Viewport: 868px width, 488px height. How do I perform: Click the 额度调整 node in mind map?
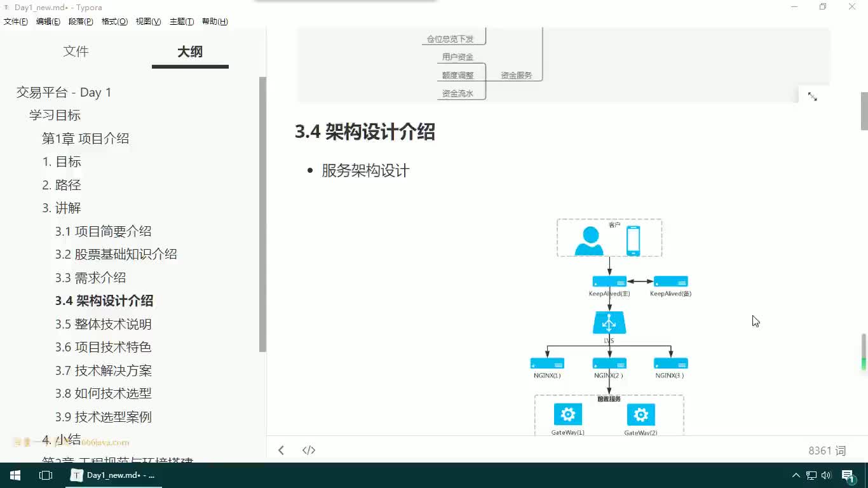tap(458, 75)
